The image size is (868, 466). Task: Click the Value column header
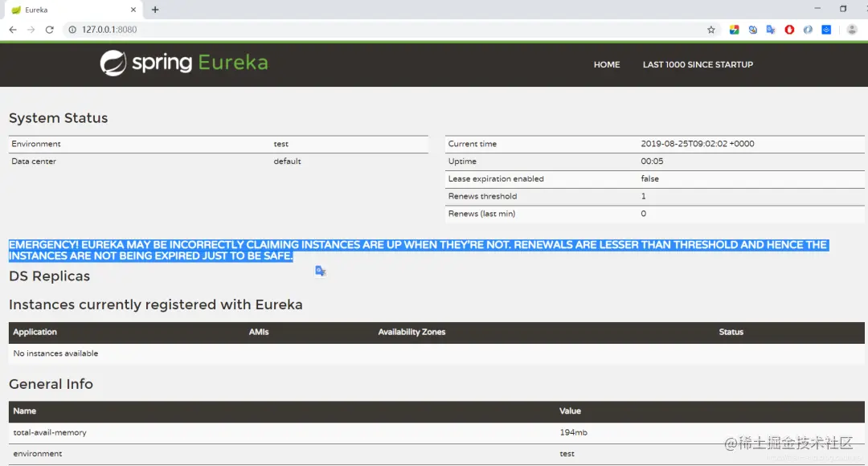pos(570,411)
